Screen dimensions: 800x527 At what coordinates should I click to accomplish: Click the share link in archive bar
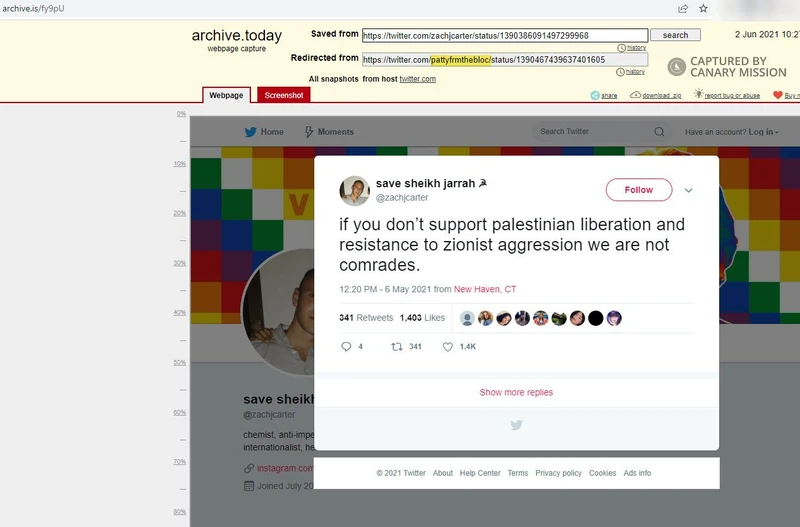[x=609, y=95]
